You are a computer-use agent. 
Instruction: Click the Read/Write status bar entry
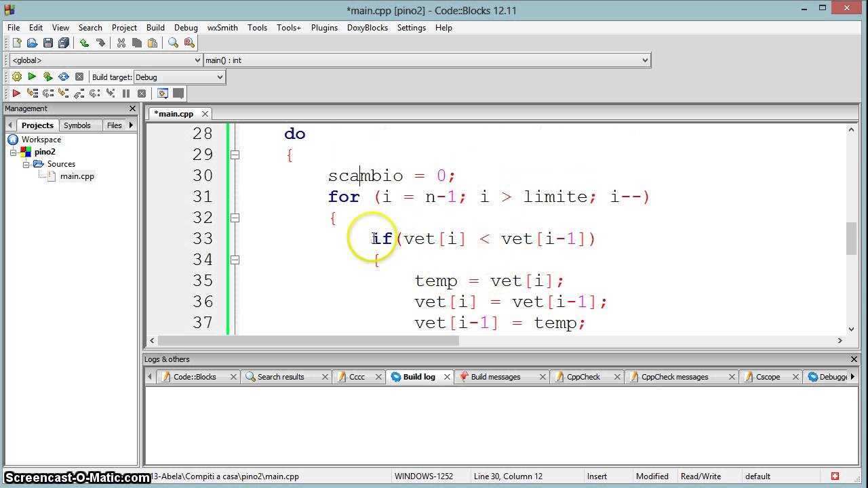pos(701,476)
